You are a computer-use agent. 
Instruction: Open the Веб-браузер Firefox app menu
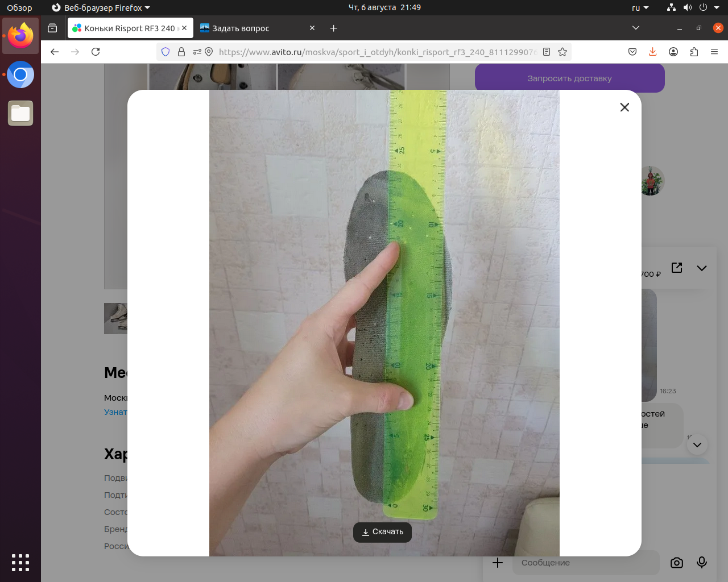(101, 7)
